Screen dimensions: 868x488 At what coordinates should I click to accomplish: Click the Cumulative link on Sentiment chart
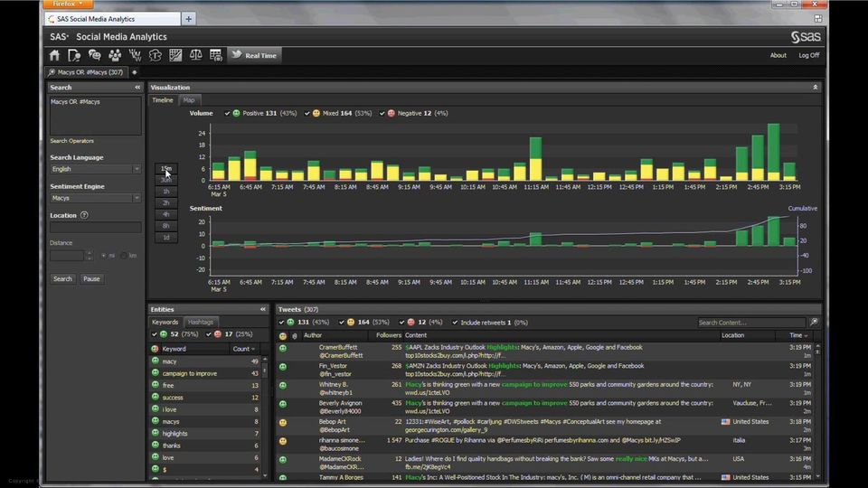[803, 209]
